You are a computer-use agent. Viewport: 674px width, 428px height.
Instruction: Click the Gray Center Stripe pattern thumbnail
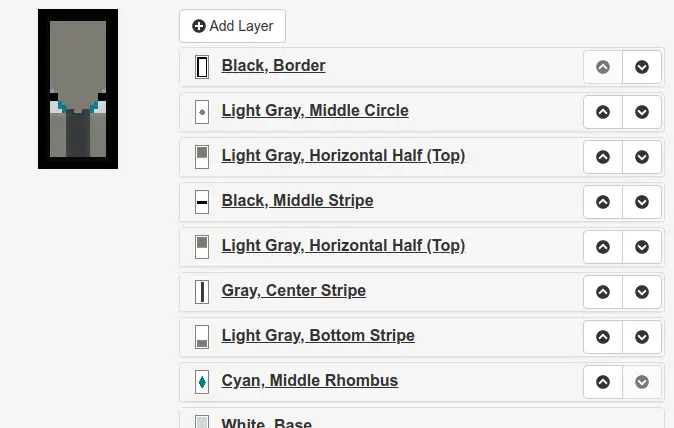202,292
